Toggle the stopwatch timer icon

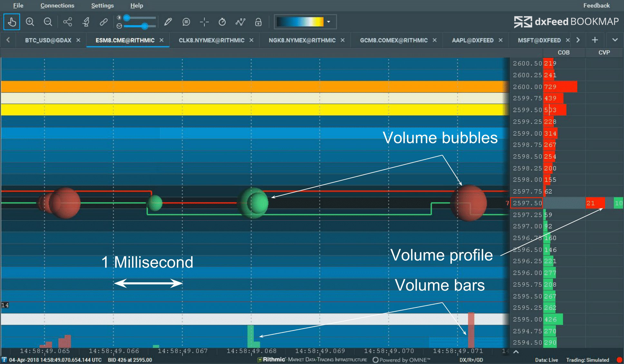[222, 22]
